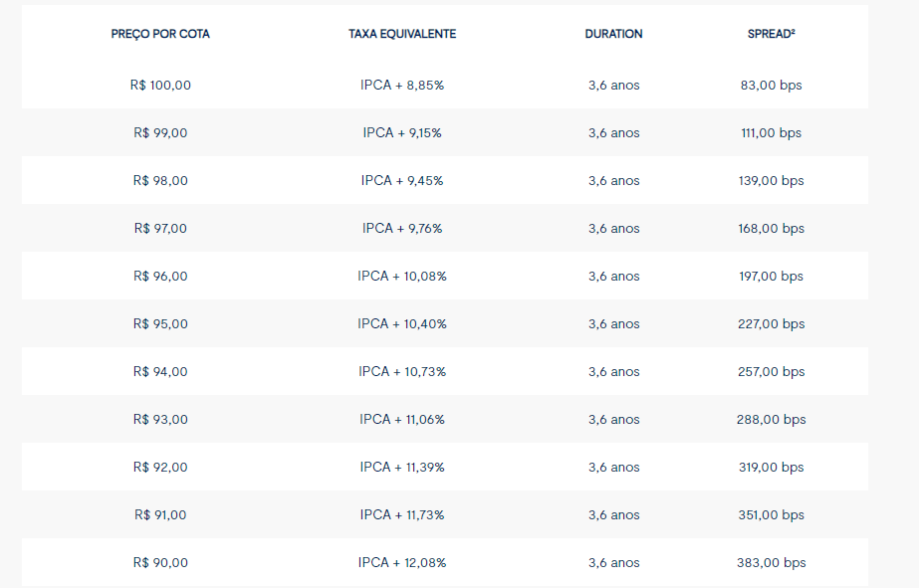The height and width of the screenshot is (588, 919).
Task: Click the IPCA + 9,45% rate
Action: click(x=402, y=180)
